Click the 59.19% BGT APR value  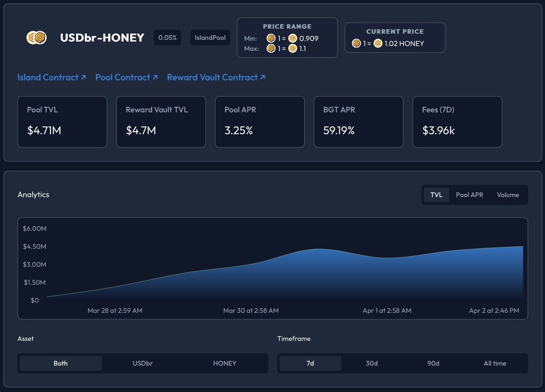tap(339, 131)
